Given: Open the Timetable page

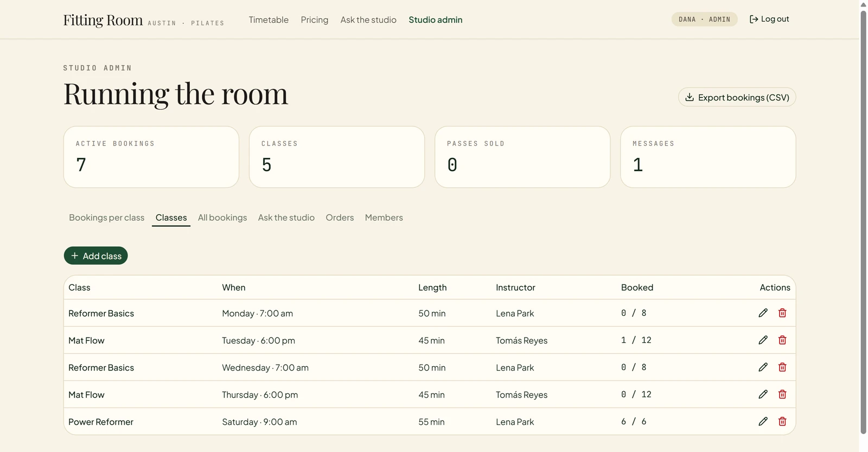Looking at the screenshot, I should [269, 20].
